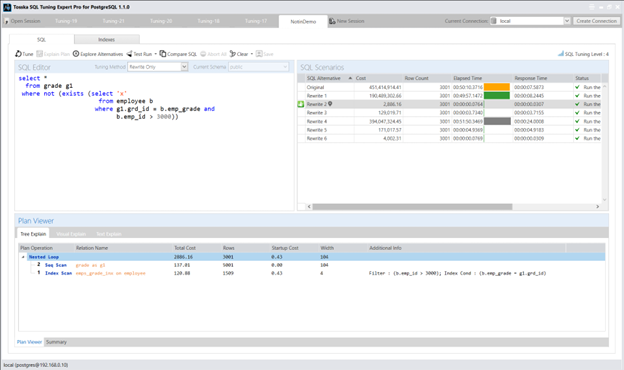Switch to the Text Explain tab
This screenshot has width=624, height=370.
[109, 234]
